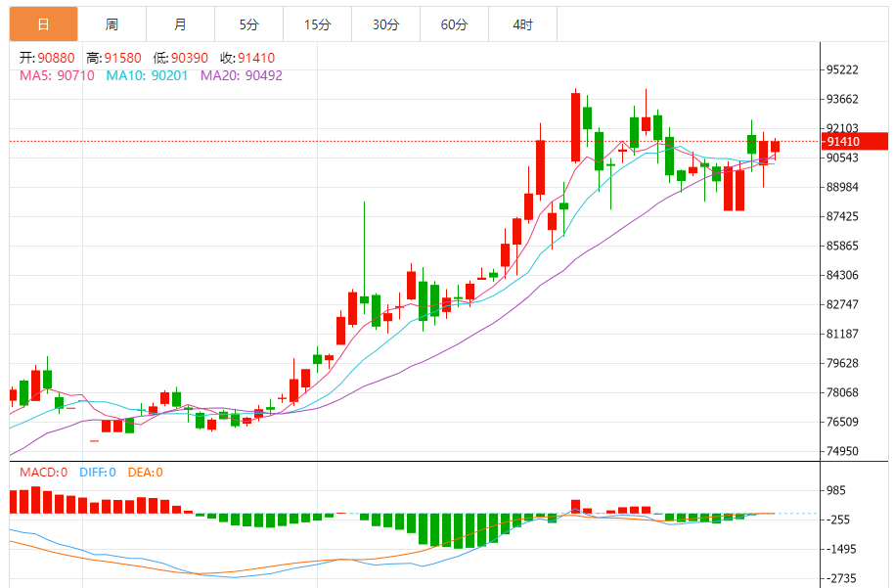894x588 pixels.
Task: Switch to the 4时 timeframe tab
Action: [x=522, y=23]
